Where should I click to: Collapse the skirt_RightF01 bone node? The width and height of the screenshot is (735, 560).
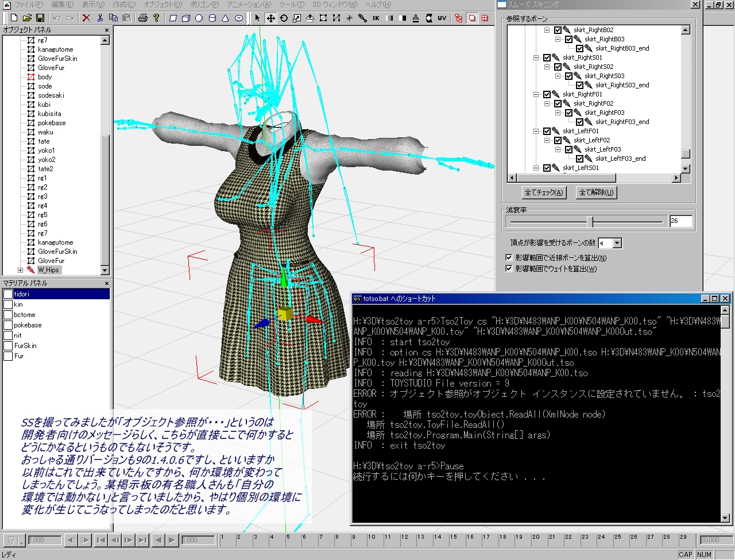[x=536, y=94]
